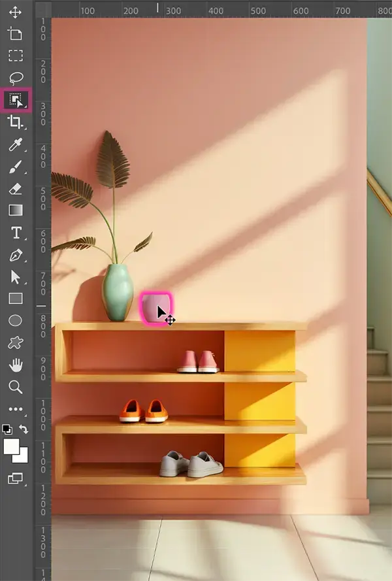Screen dimensions: 392x581
Task: Select the Zoom magnifier tool
Action: [15, 387]
